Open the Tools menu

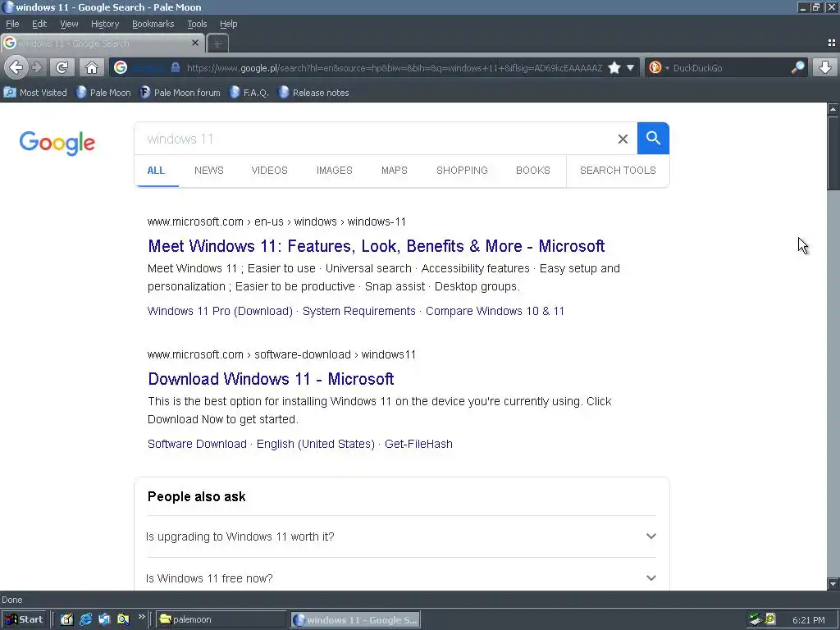[x=197, y=24]
